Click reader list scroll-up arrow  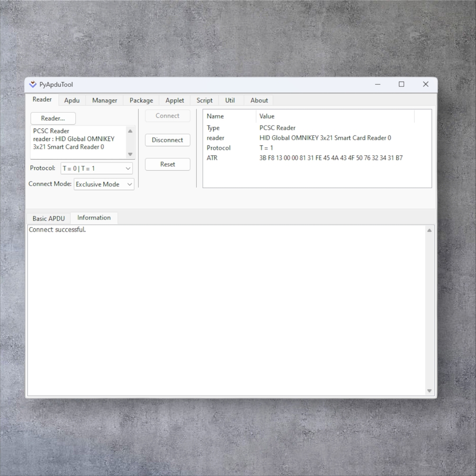(x=130, y=131)
